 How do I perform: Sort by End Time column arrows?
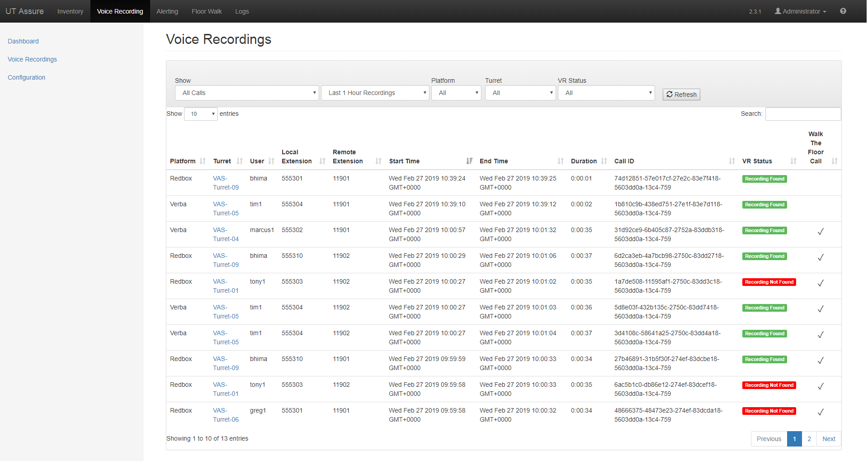pos(561,161)
